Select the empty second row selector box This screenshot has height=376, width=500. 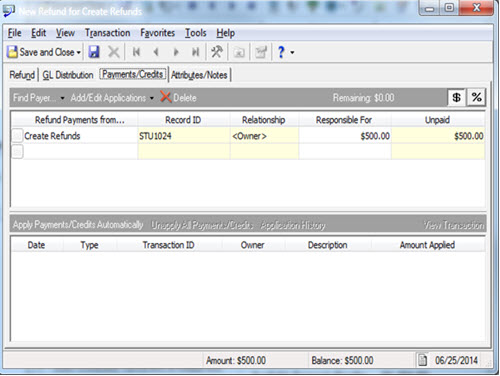tap(17, 152)
